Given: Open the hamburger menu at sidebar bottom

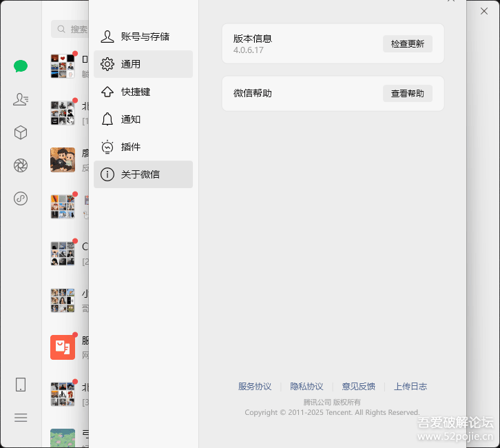Looking at the screenshot, I should (x=21, y=418).
